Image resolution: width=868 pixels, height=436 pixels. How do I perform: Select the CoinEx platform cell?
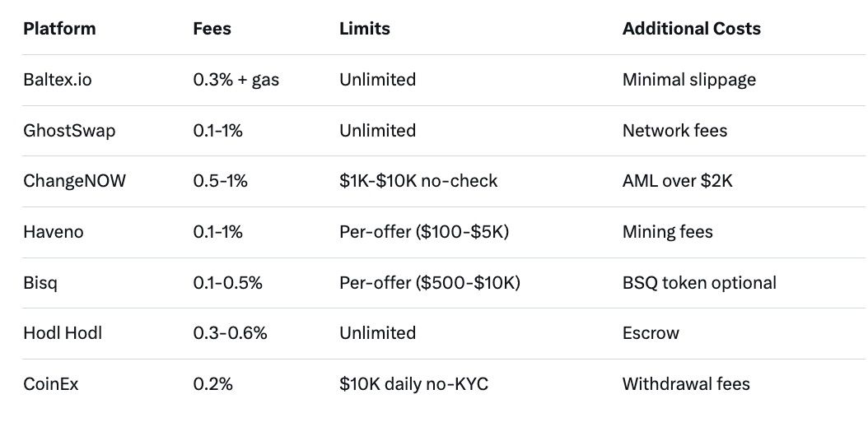(x=51, y=384)
